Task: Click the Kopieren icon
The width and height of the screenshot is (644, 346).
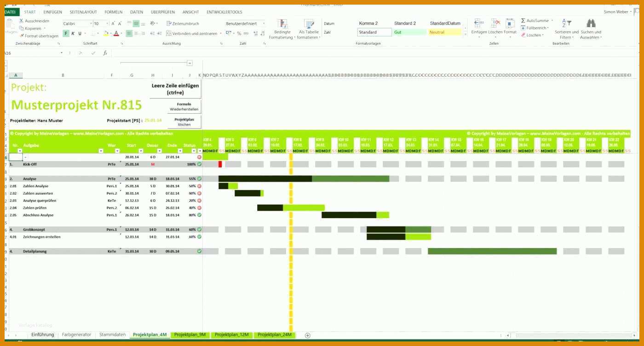Action: coord(22,29)
